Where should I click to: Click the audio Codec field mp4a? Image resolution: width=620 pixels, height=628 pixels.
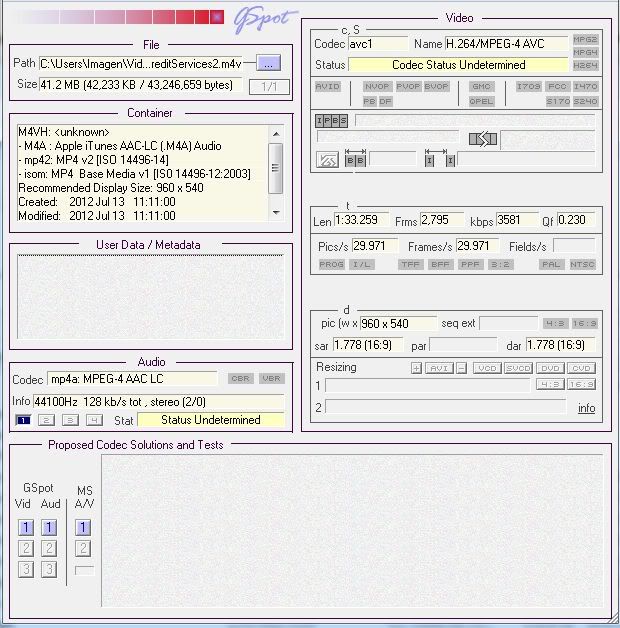pyautogui.click(x=133, y=379)
